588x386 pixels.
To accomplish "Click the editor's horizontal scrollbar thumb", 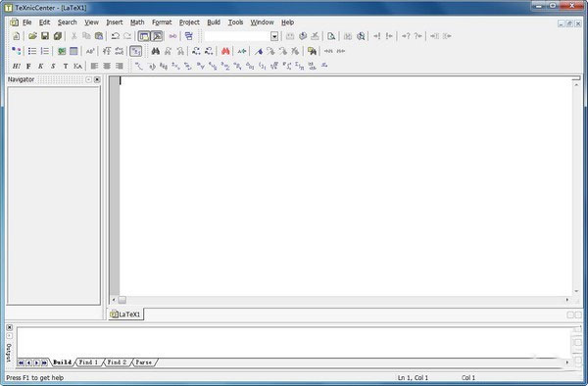I will point(122,300).
